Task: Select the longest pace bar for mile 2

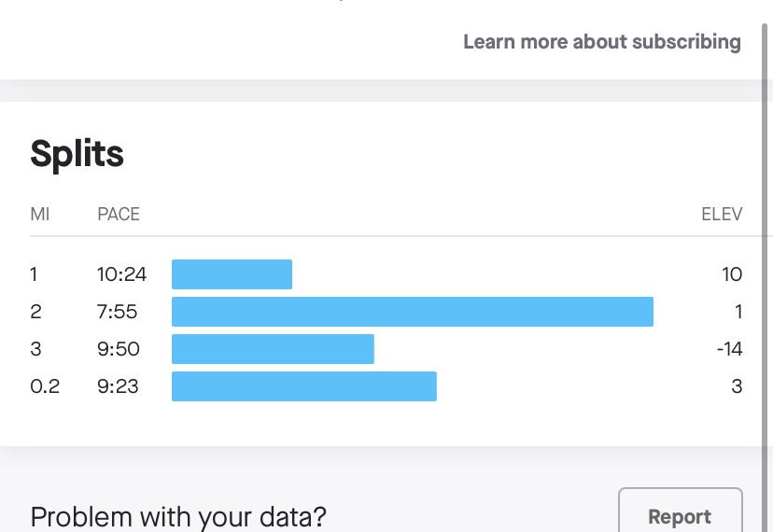Action: (412, 312)
